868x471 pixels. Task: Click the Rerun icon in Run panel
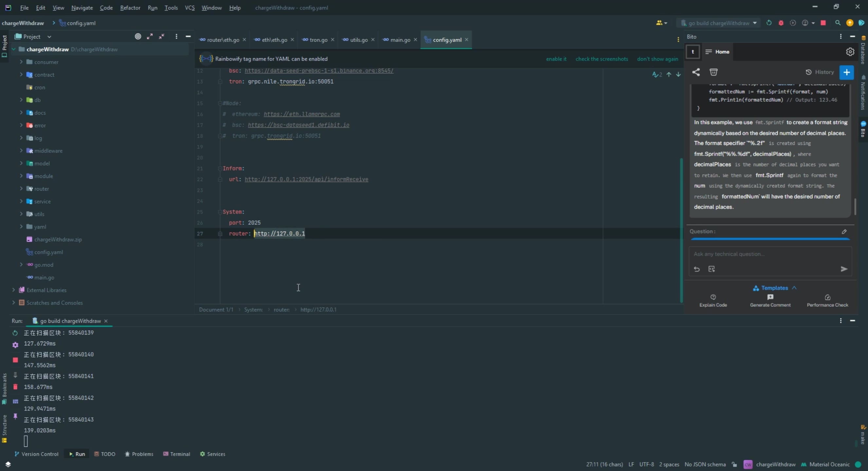click(x=15, y=333)
